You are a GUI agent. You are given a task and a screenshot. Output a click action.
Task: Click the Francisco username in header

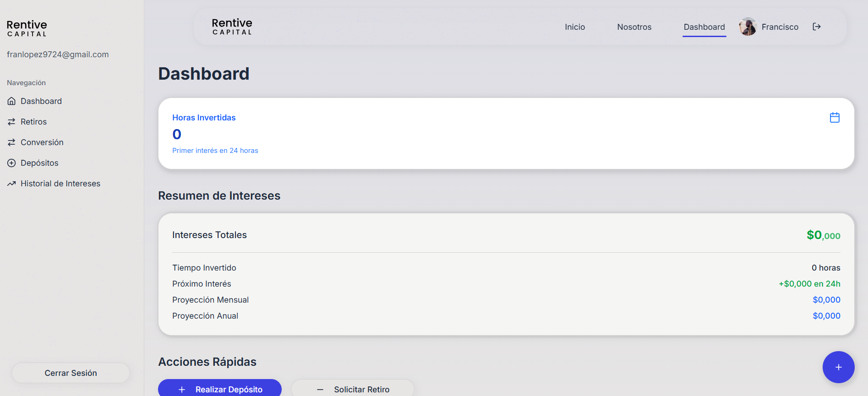[780, 27]
